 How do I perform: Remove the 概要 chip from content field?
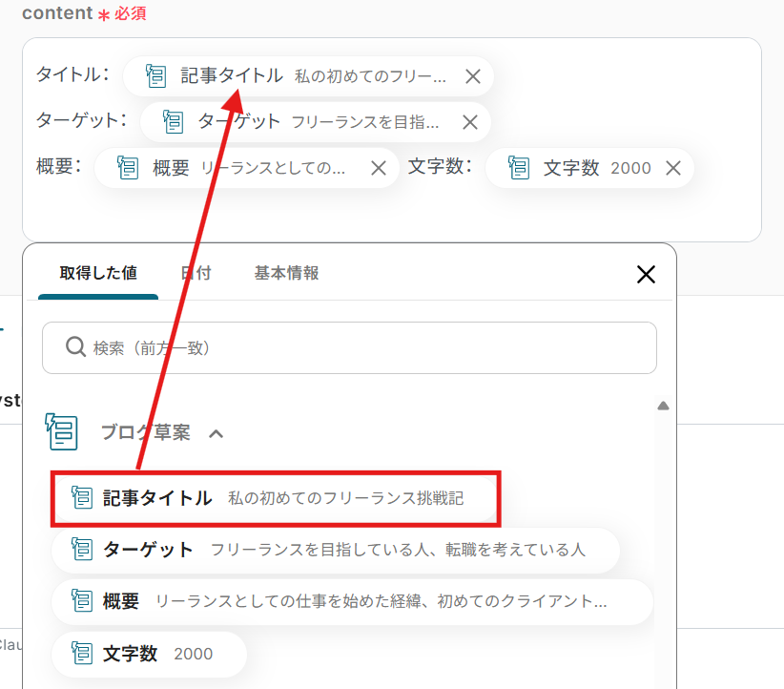379,168
